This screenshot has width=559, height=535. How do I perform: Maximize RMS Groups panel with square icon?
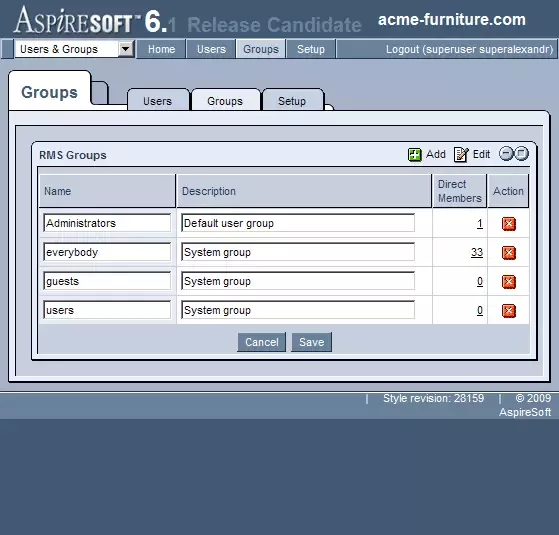[x=521, y=154]
